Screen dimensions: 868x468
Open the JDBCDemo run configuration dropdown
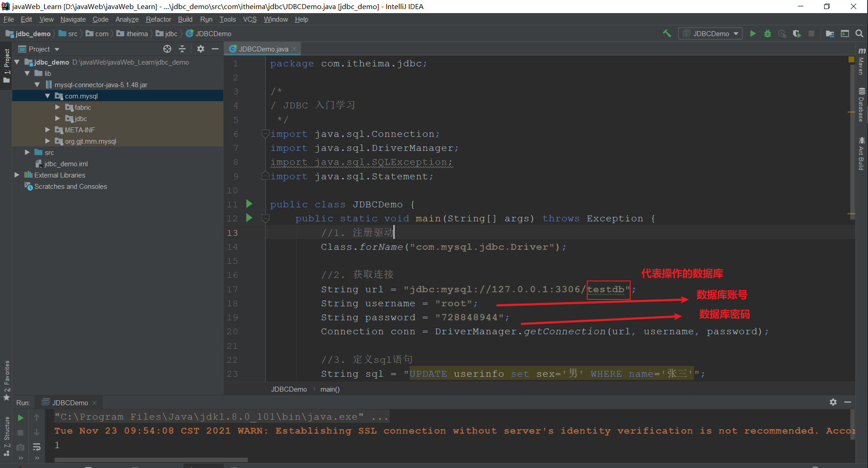pos(710,33)
